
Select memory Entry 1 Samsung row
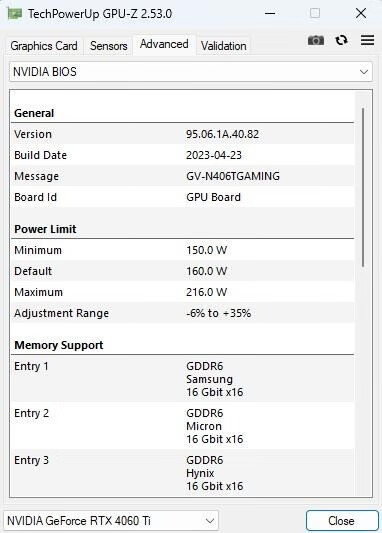183,379
